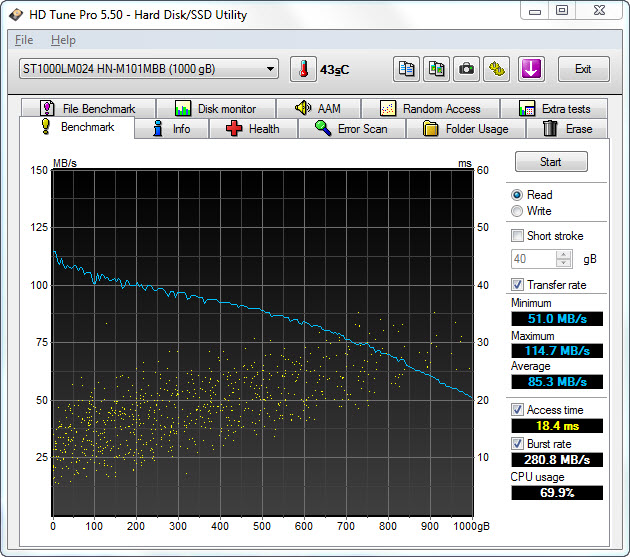
Task: Open options with the wrench icon
Action: point(497,69)
